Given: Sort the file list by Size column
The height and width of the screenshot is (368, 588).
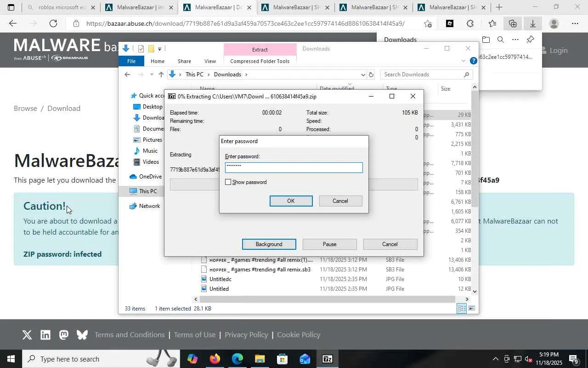Looking at the screenshot, I should 446,89.
